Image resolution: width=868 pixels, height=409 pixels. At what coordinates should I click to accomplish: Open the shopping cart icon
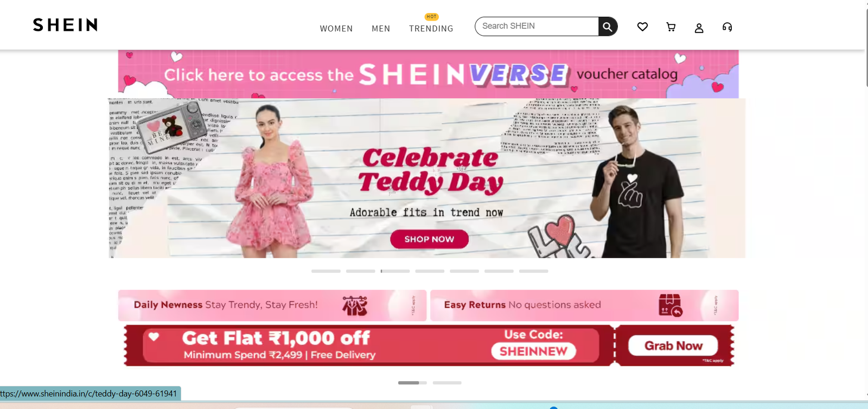point(671,27)
